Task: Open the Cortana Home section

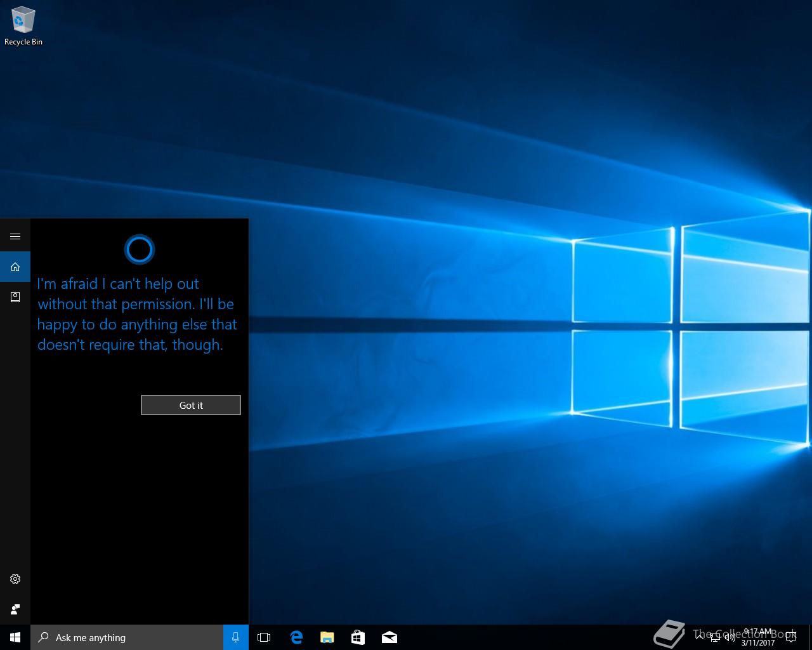Action: coord(15,267)
